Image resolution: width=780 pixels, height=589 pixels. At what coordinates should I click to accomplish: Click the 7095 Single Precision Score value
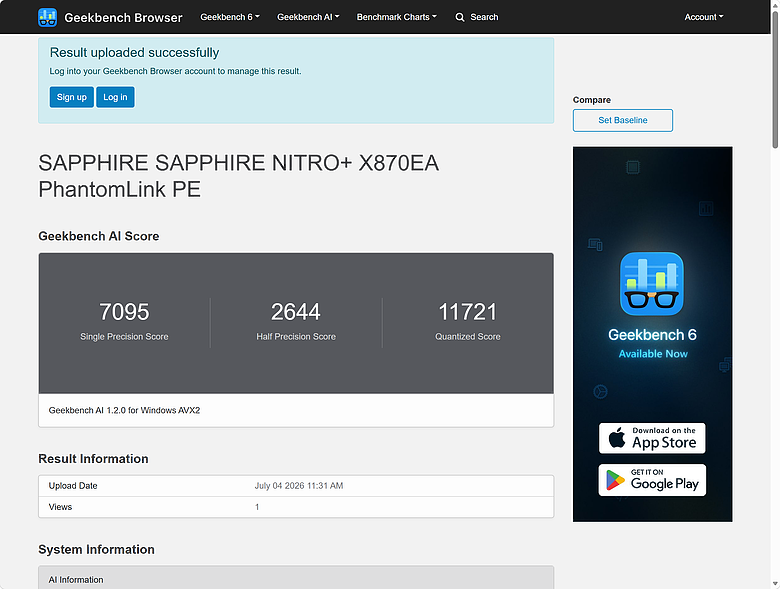tap(124, 312)
